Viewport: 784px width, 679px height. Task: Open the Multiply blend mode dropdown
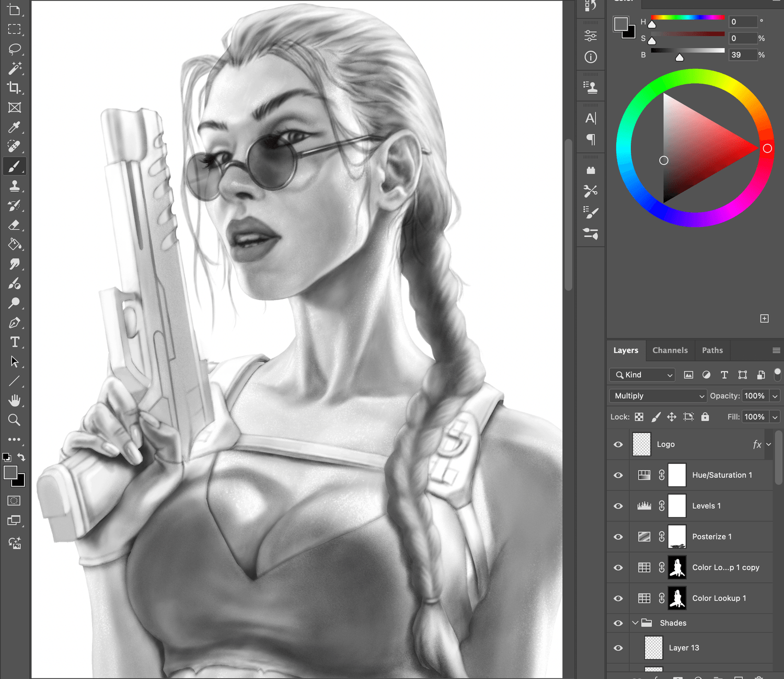pyautogui.click(x=658, y=396)
